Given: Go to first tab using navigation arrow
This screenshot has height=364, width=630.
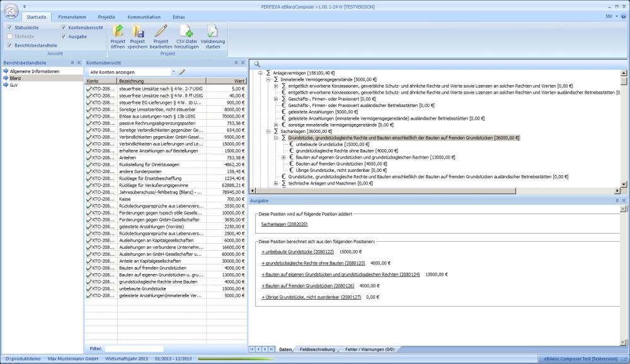Looking at the screenshot, I should coord(252,349).
